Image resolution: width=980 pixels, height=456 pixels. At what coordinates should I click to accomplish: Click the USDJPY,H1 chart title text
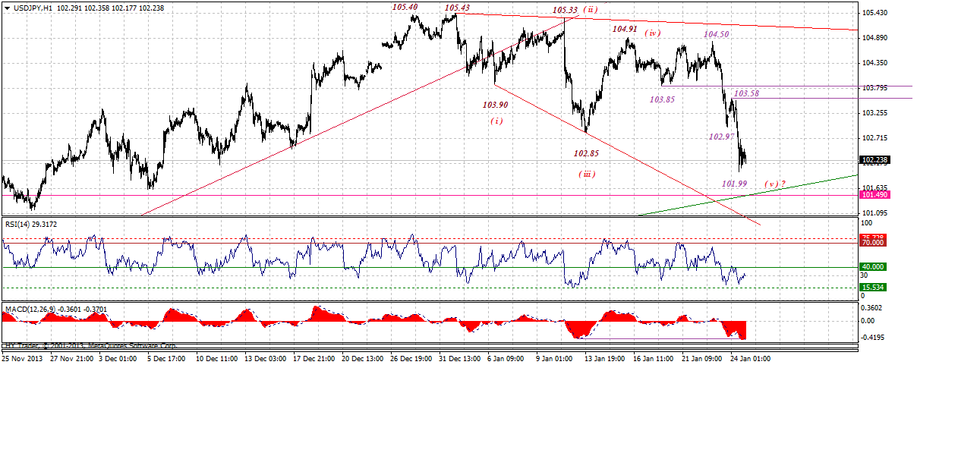click(32, 7)
